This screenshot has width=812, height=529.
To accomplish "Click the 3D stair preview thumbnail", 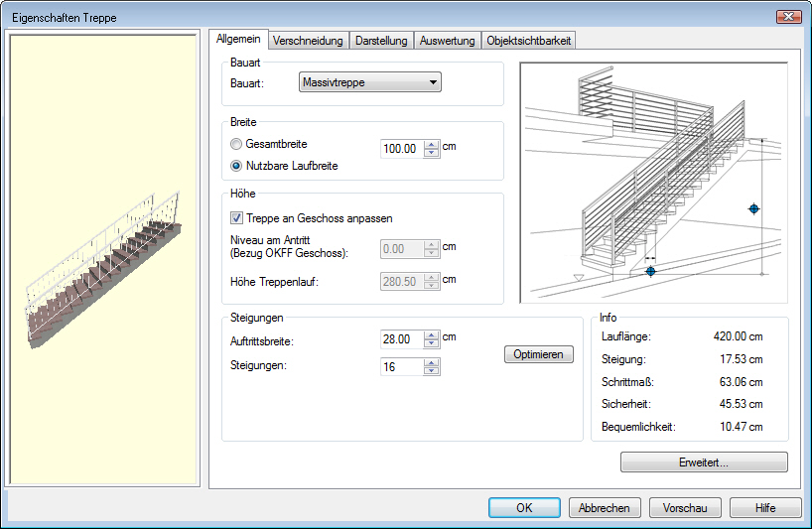I will coord(102,260).
